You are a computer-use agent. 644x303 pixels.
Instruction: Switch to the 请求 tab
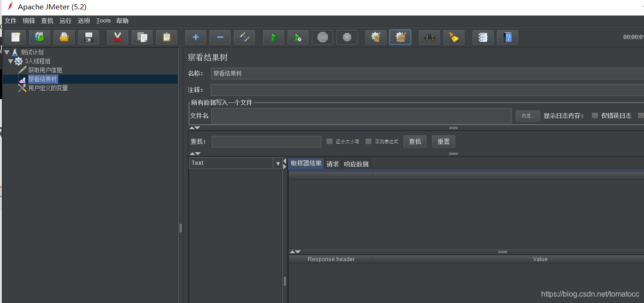coord(333,164)
